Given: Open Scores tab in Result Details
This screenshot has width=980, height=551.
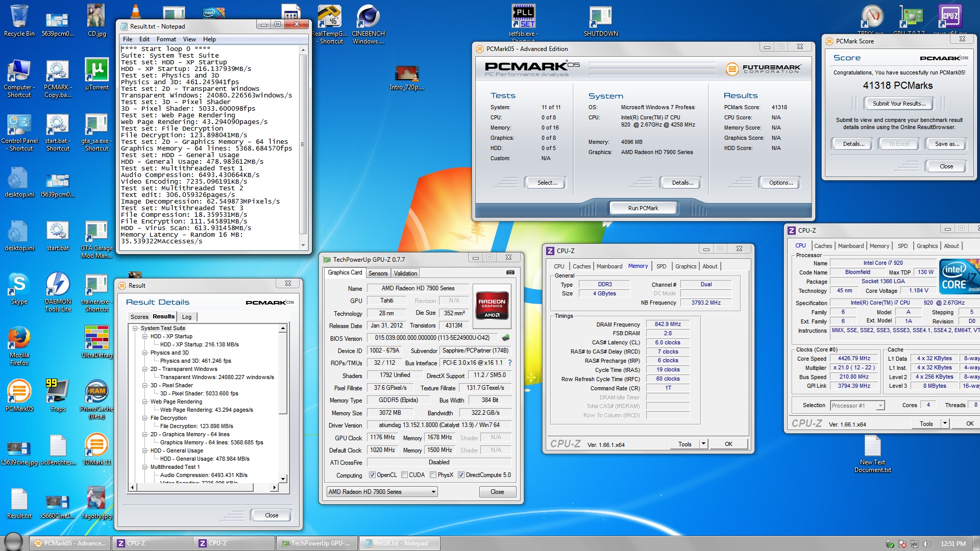Looking at the screenshot, I should (139, 317).
